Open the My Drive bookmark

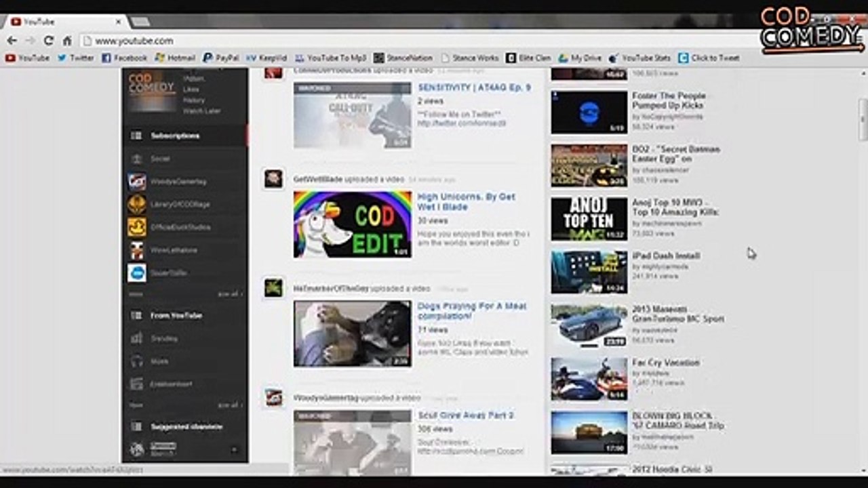pos(580,58)
